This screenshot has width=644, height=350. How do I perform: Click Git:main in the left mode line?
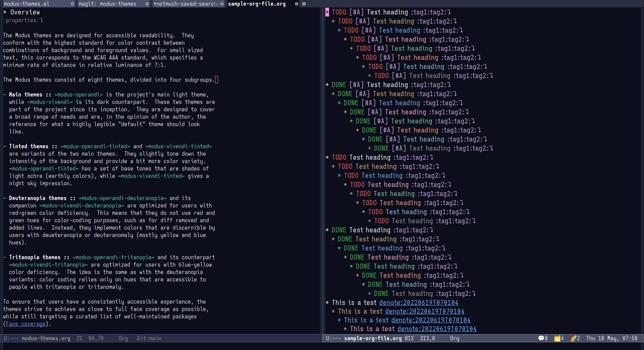(x=149, y=338)
